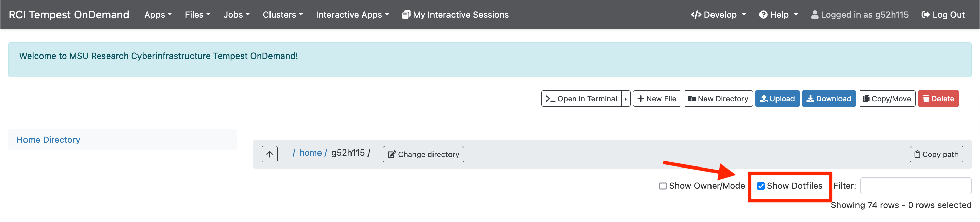Create a New Directory
Viewport: 980px width, 222px height.
[x=718, y=99]
